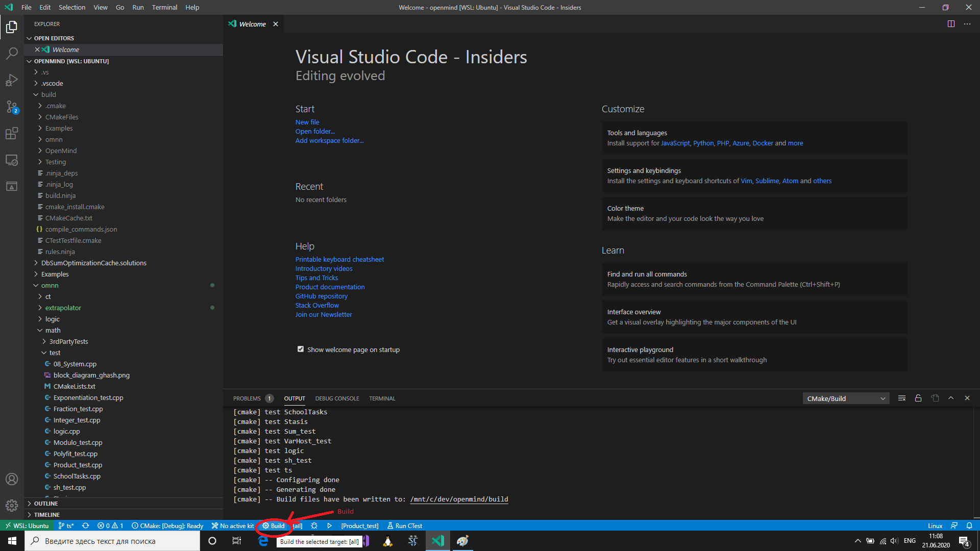The width and height of the screenshot is (980, 551).
Task: Open the Manage gear menu
Action: 12,506
